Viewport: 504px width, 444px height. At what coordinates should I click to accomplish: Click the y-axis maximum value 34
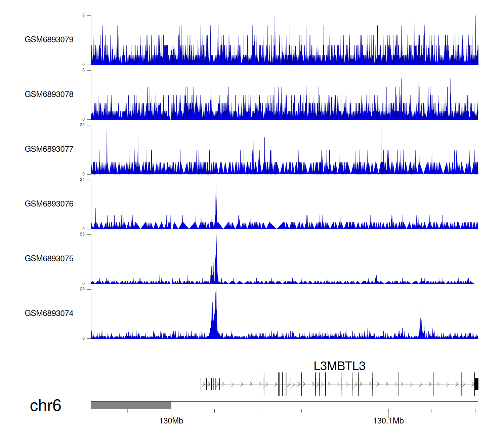(x=82, y=180)
